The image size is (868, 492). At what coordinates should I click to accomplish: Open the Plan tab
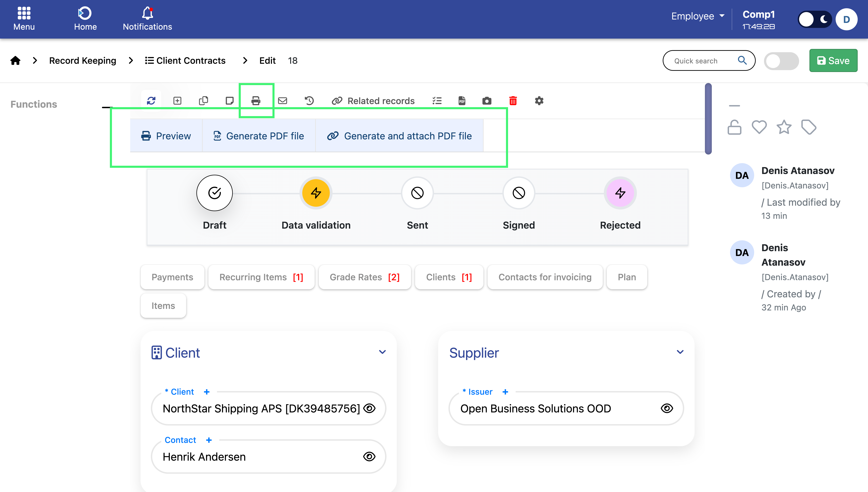(627, 277)
